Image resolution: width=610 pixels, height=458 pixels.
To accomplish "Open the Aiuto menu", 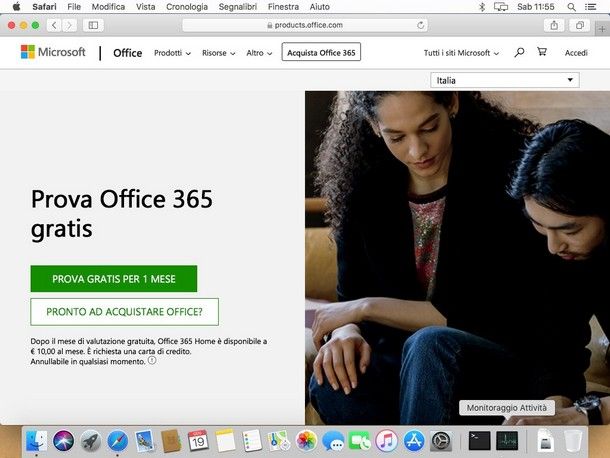I will 319,7.
